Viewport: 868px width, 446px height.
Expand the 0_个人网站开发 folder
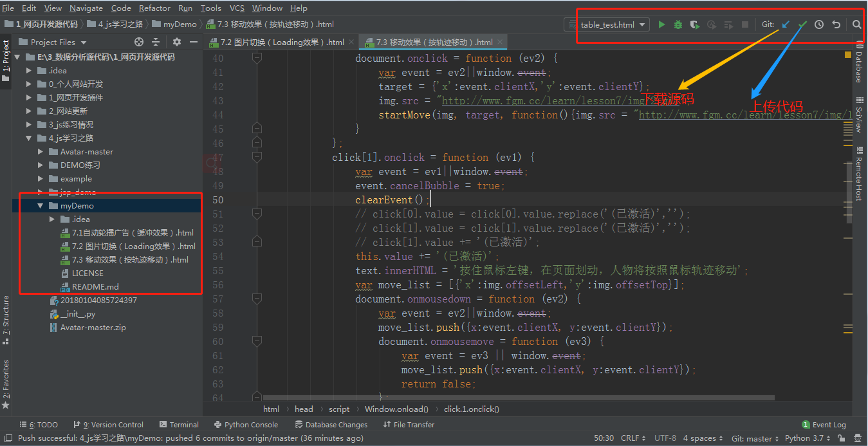[29, 84]
